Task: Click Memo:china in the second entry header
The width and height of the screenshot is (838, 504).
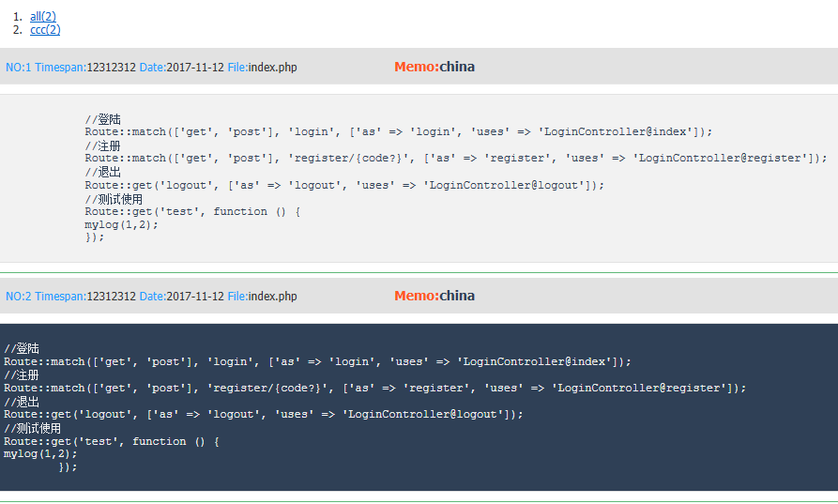Action: (434, 296)
